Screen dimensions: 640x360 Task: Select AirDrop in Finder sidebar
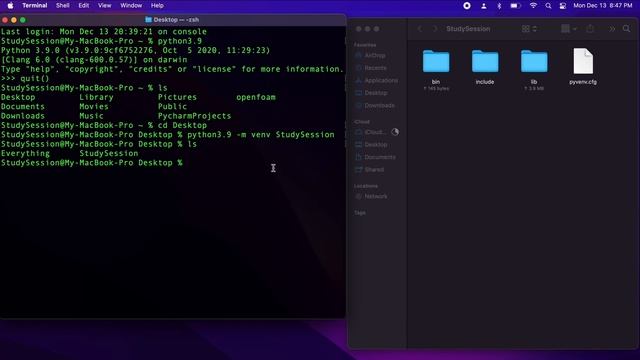pyautogui.click(x=375, y=55)
